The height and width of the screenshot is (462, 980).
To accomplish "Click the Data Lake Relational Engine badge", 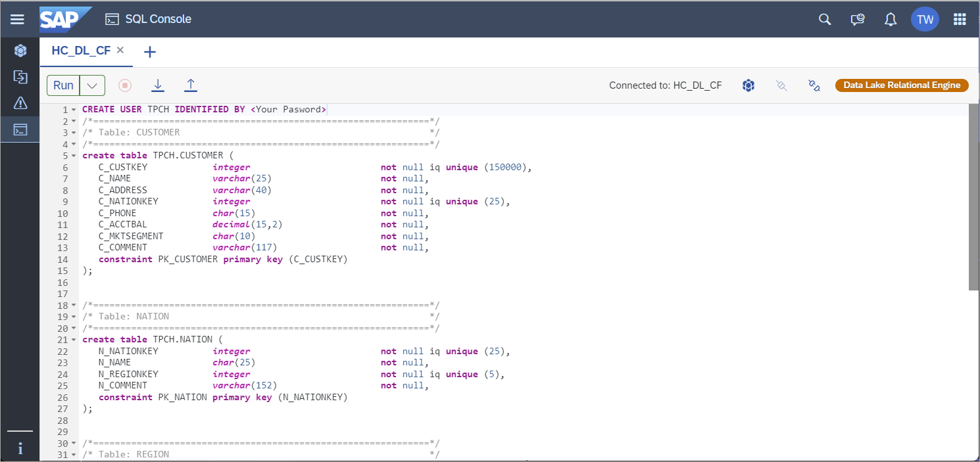I will click(x=902, y=85).
